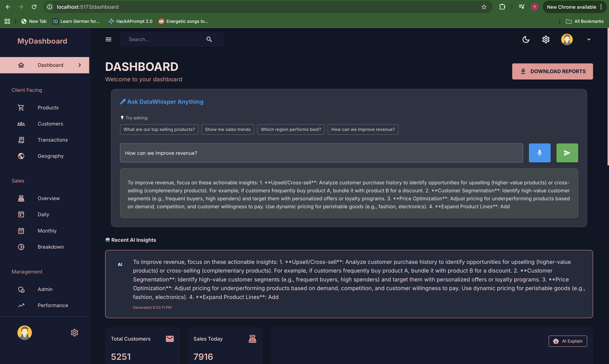
Task: Click the Geography globe icon
Action: [x=21, y=156]
